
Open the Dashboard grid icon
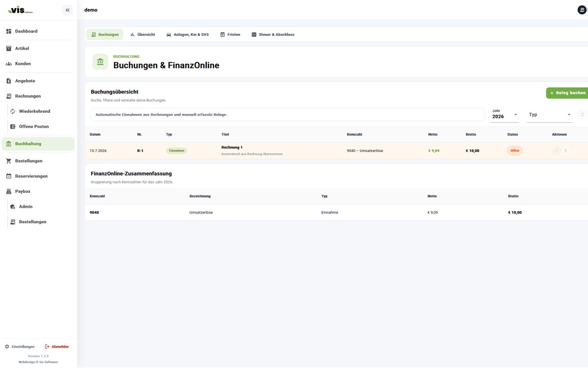(x=9, y=31)
